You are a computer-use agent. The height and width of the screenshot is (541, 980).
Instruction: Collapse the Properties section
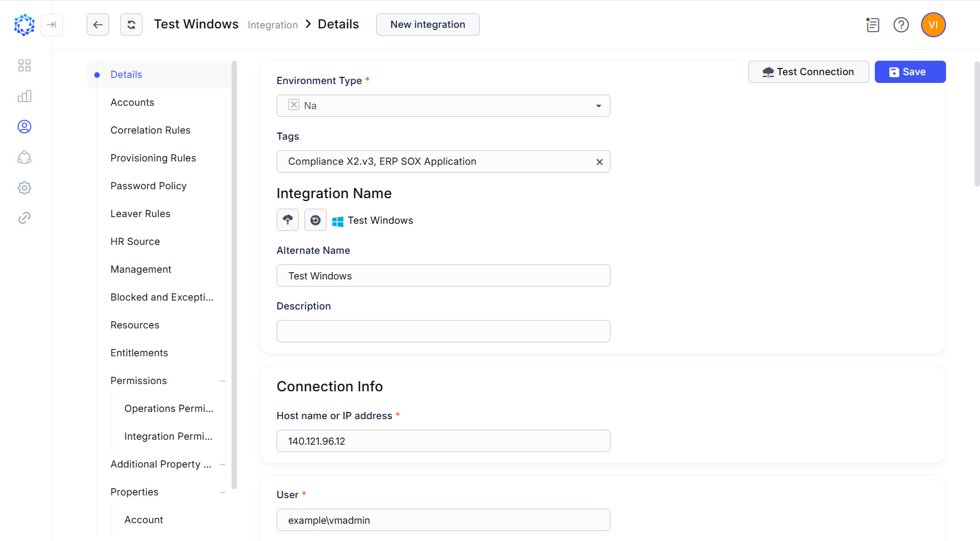223,492
